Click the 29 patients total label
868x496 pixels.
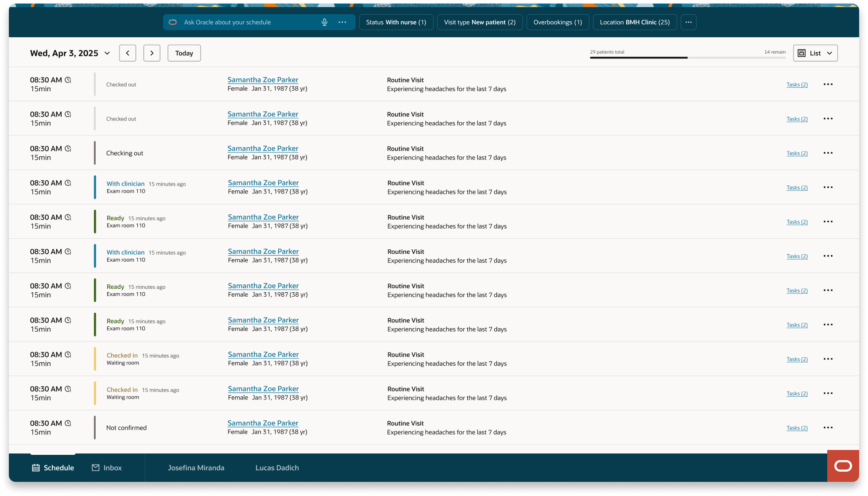click(607, 52)
